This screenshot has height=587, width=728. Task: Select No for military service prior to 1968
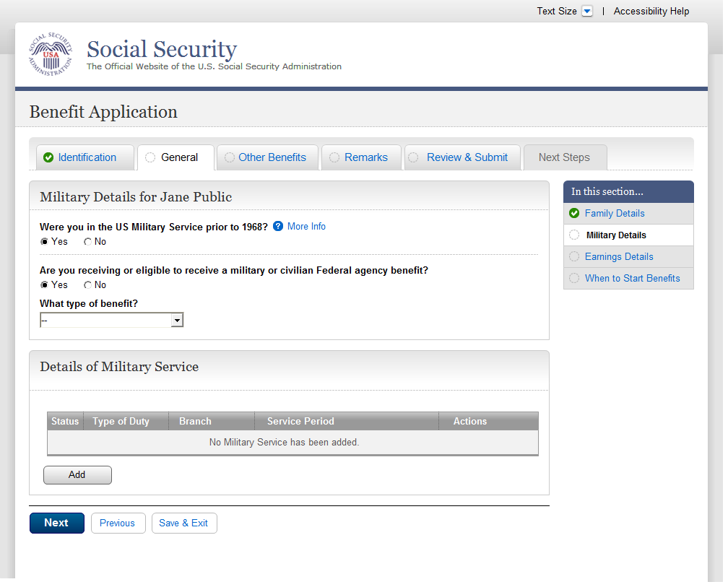click(87, 242)
